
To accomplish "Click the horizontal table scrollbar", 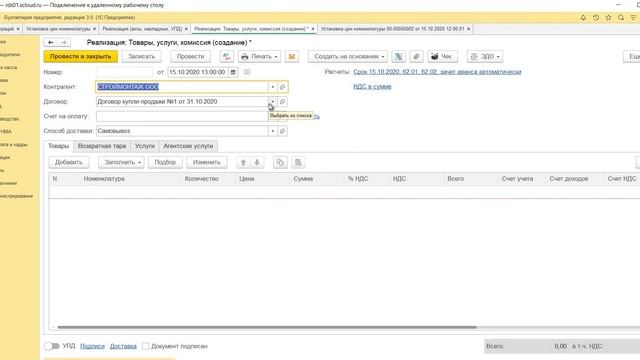I will (x=267, y=327).
